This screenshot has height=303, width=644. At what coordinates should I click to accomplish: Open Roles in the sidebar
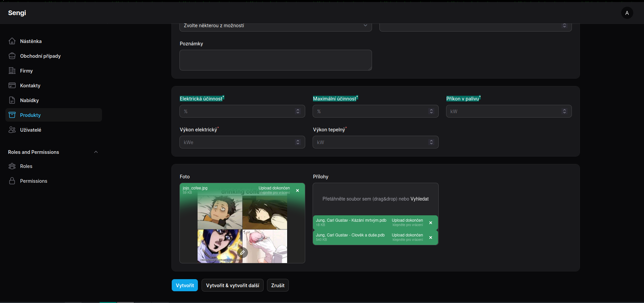click(x=54, y=166)
